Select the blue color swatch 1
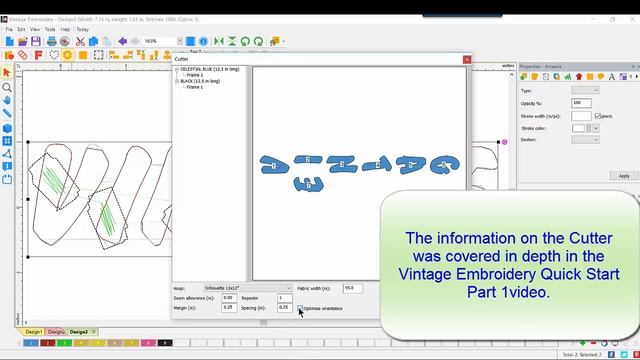Image resolution: width=640 pixels, height=360 pixels. coord(31,343)
